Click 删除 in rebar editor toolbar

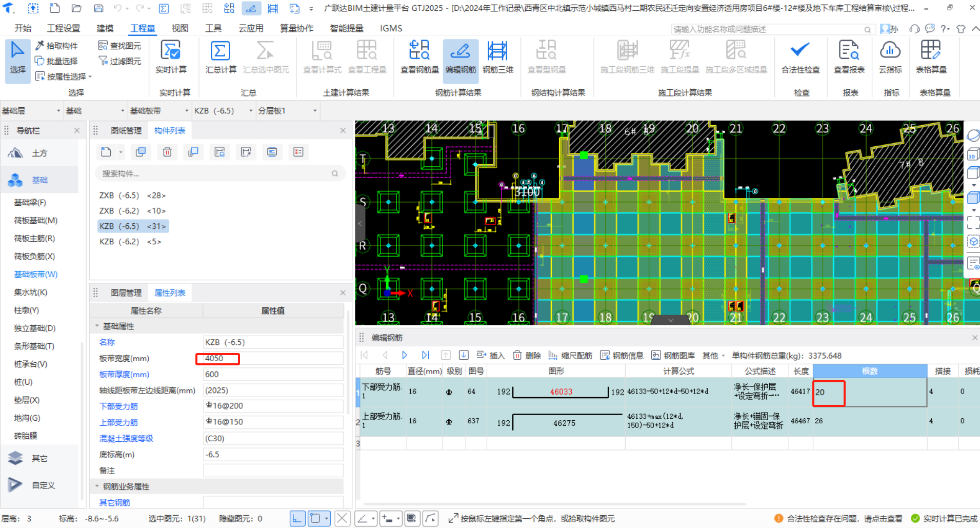(x=527, y=355)
